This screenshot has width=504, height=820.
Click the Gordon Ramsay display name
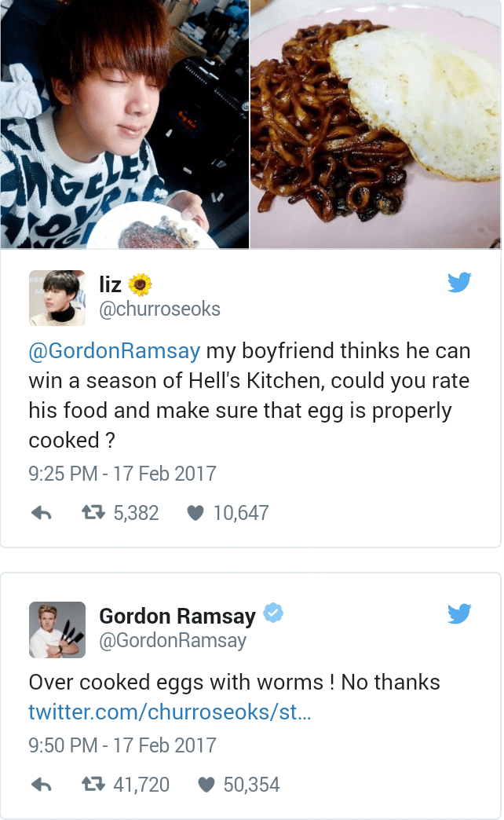(x=177, y=616)
